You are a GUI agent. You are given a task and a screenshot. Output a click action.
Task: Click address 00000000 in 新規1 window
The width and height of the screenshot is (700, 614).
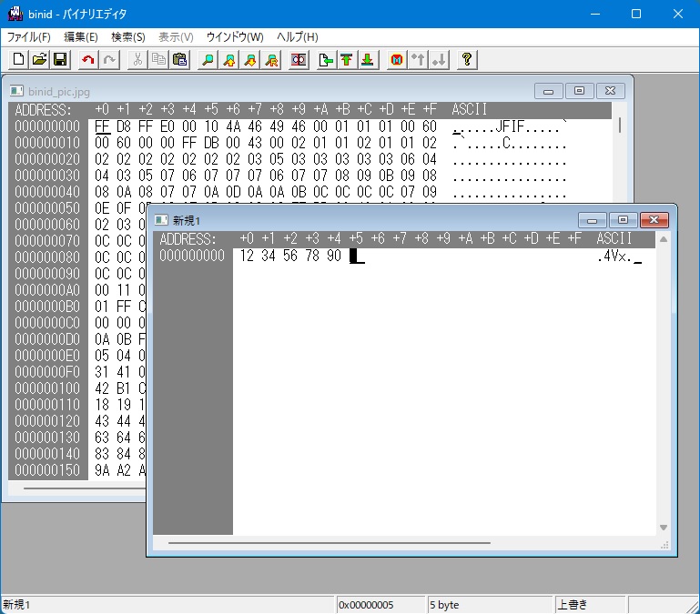(x=192, y=256)
